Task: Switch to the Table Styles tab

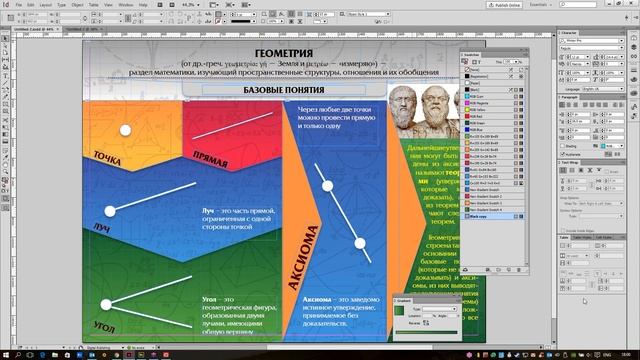Action: coord(582,237)
